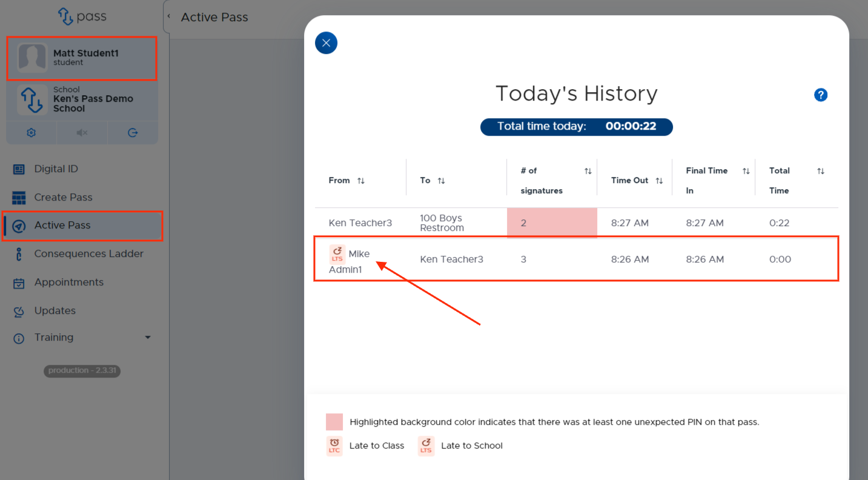Sort table by From column
868x480 pixels.
click(x=361, y=181)
